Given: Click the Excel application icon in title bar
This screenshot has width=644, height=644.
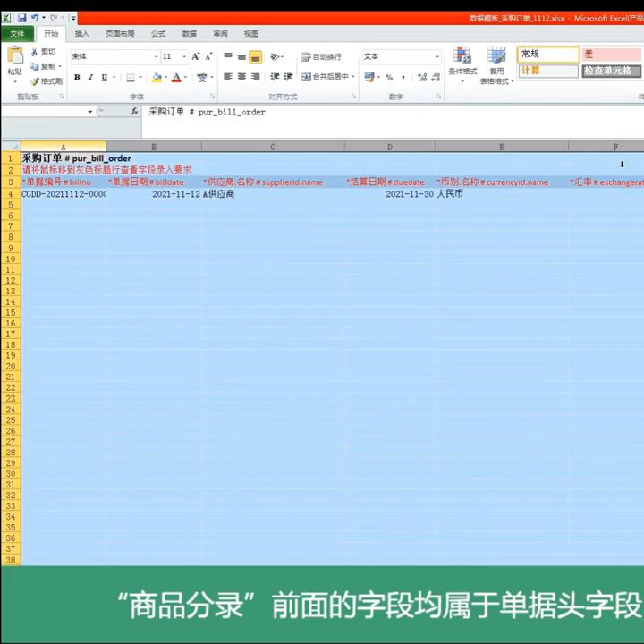Looking at the screenshot, I should tap(7, 18).
